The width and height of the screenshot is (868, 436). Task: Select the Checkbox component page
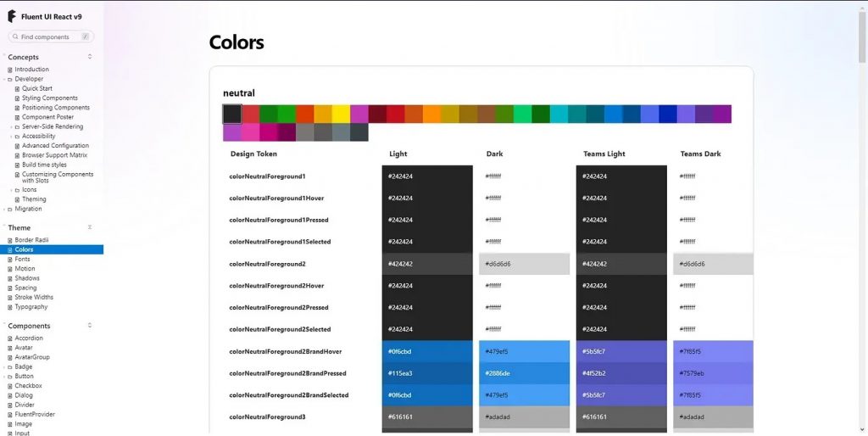(28, 386)
